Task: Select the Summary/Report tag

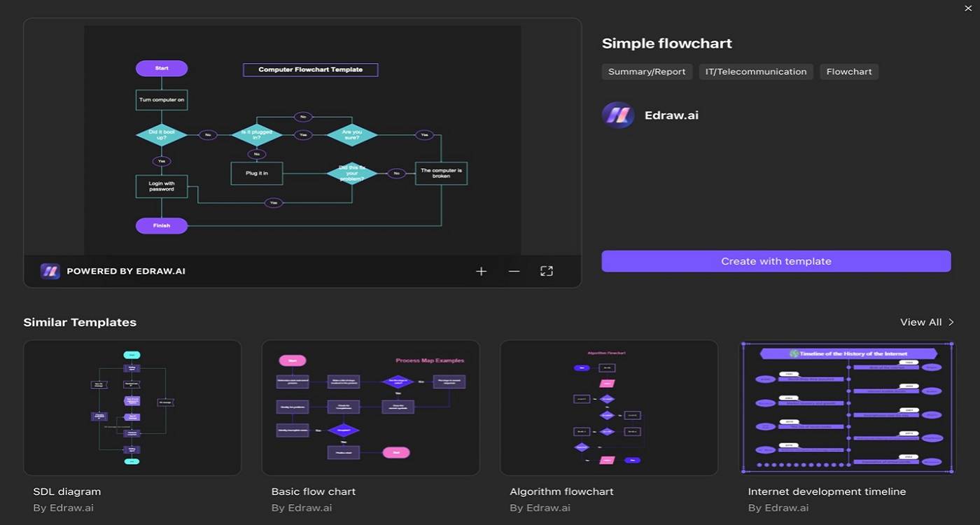Action: point(647,71)
